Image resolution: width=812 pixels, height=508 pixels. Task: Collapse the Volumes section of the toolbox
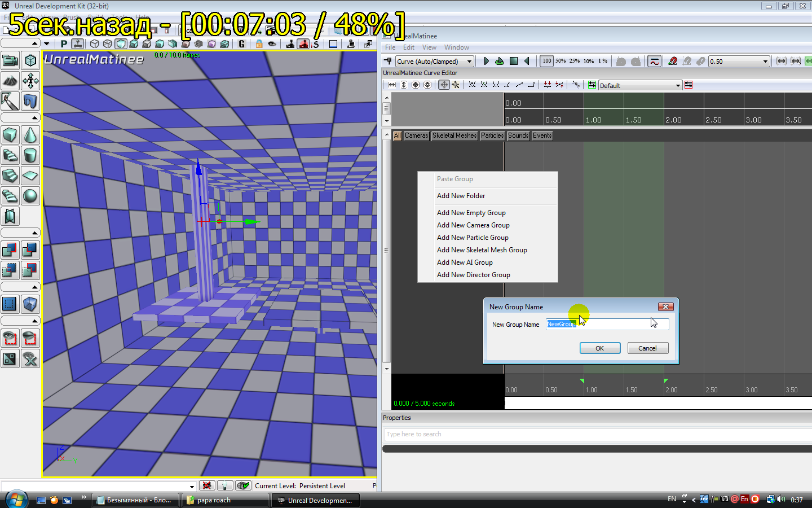[x=20, y=287]
